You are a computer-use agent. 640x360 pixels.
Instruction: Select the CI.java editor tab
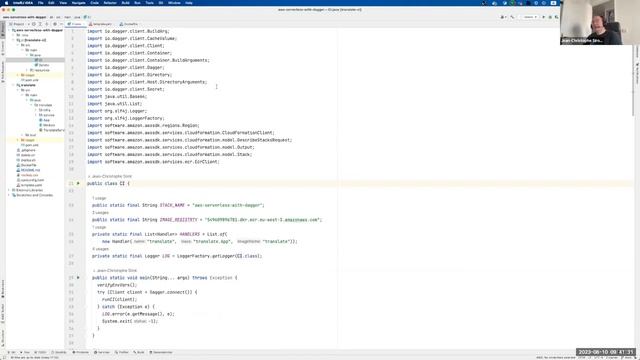point(75,24)
